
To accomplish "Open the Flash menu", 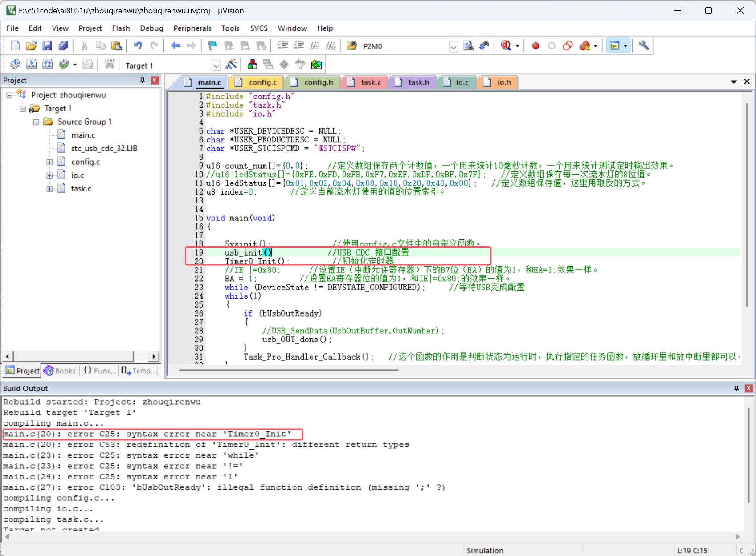I will tap(121, 28).
